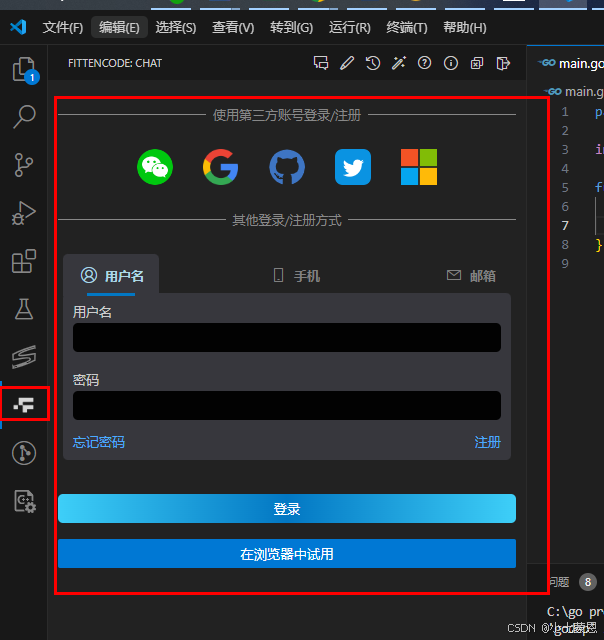The image size is (604, 640).
Task: Sign in with Microsoft icon
Action: click(419, 167)
